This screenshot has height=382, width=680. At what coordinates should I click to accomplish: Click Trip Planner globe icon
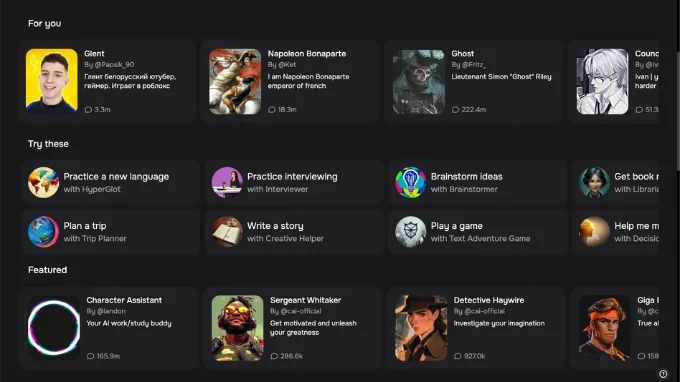[x=43, y=232]
